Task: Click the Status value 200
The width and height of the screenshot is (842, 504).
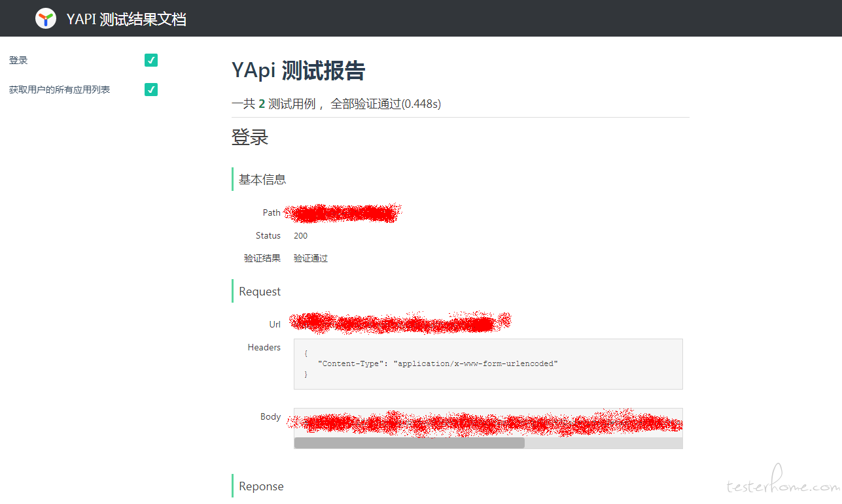Action: coord(300,235)
